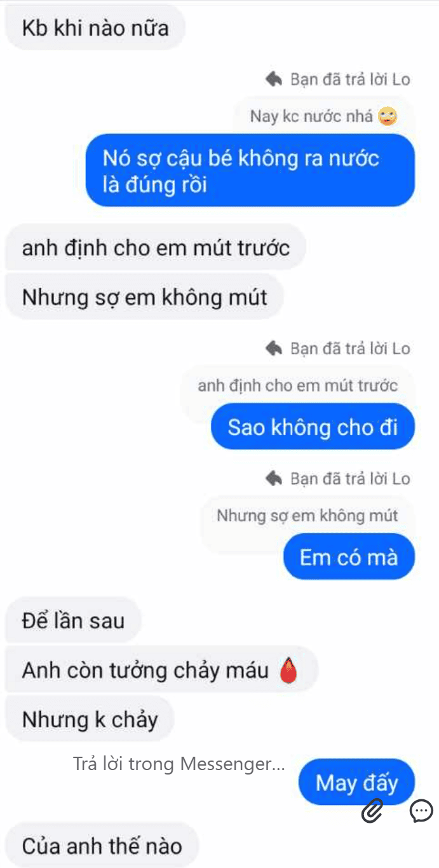Click 'Bạn đã trả lời Lo' label above 'Em có mà'

coord(350,478)
